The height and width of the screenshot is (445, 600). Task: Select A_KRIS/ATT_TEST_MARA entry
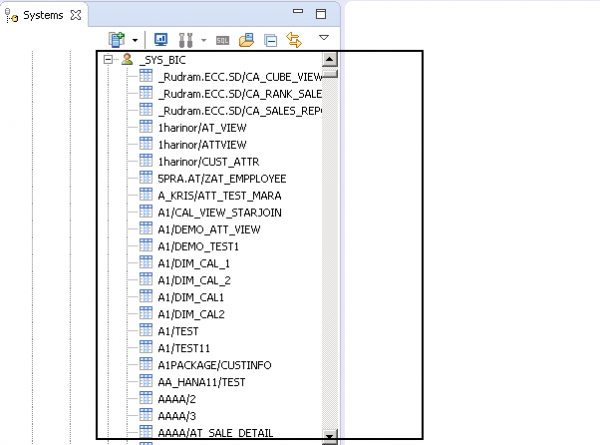[220, 196]
